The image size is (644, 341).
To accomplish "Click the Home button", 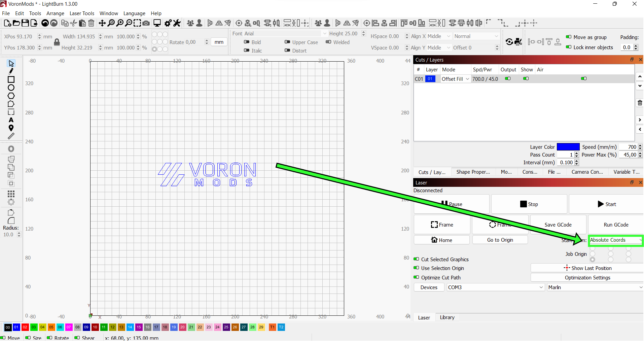I will pyautogui.click(x=441, y=240).
